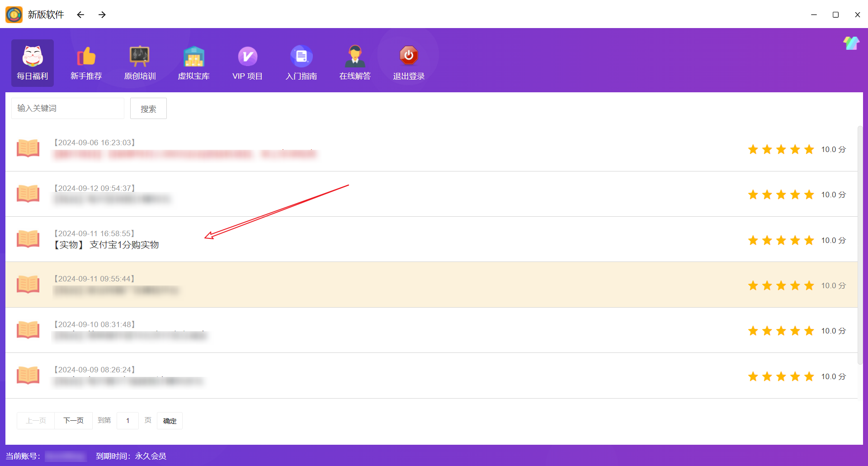Navigate forward with the right arrow
The width and height of the screenshot is (868, 466).
tap(102, 15)
